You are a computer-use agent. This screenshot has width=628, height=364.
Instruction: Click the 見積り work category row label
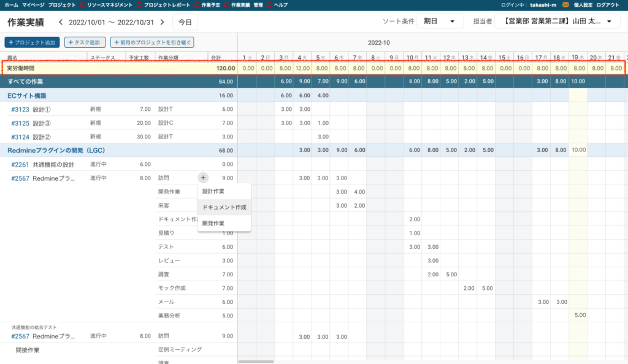point(166,233)
